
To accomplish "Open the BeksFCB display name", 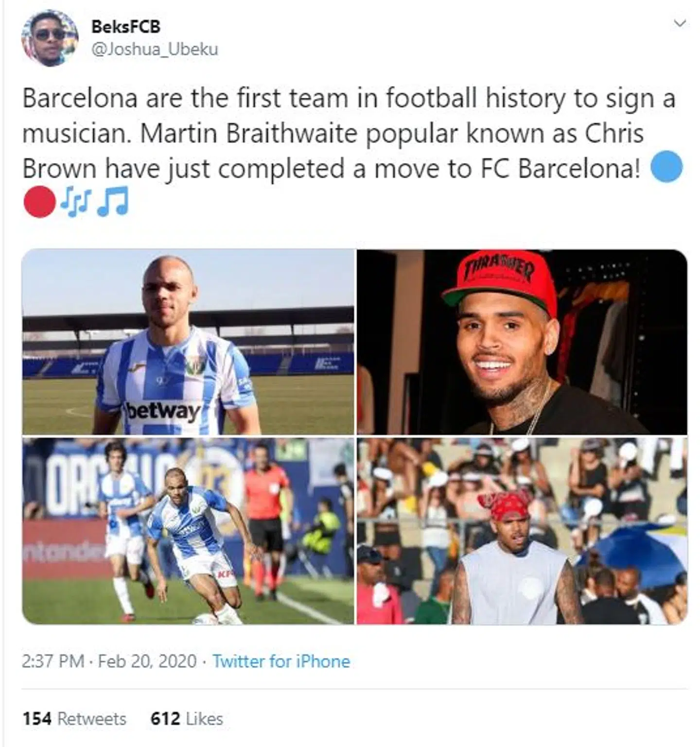I will pyautogui.click(x=125, y=26).
